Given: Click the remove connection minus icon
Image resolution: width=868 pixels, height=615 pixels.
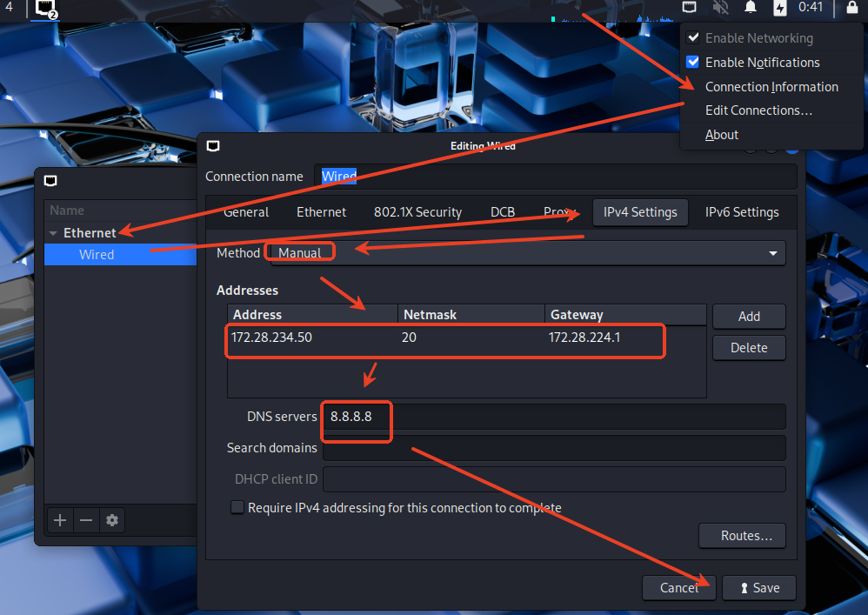Looking at the screenshot, I should (86, 520).
